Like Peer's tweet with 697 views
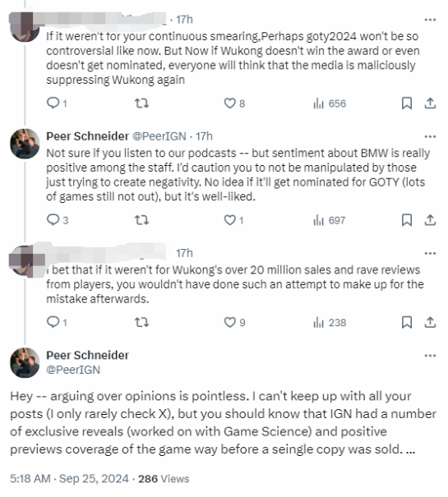Screen dimensions: 448x497 tap(233, 220)
